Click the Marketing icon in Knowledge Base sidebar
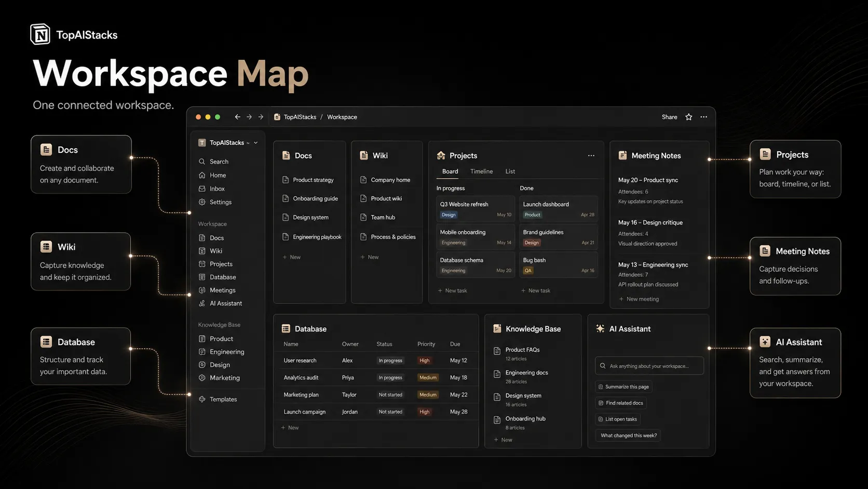Screen dimensions: 868x489 click(x=202, y=378)
